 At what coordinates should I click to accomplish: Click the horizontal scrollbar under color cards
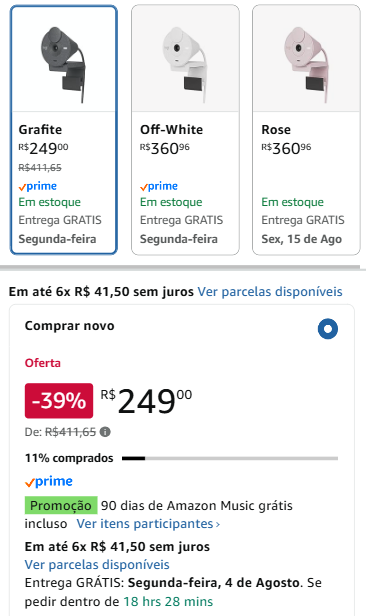pos(180,268)
